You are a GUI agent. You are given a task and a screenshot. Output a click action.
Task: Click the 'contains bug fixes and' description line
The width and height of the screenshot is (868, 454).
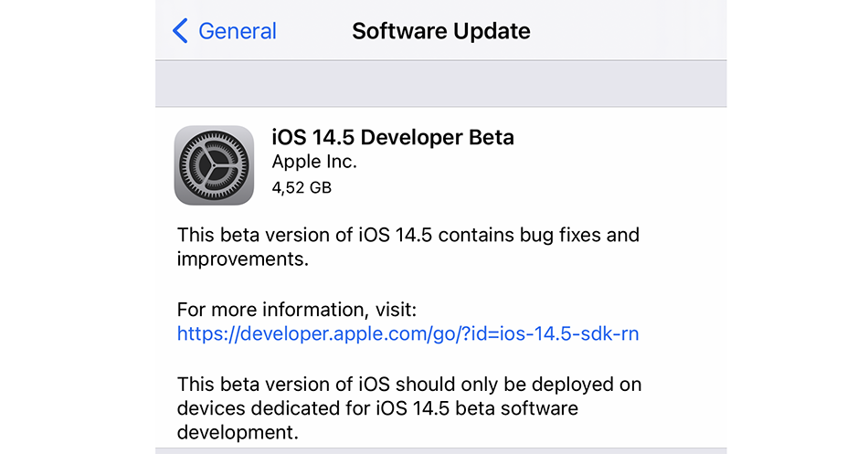[x=539, y=236]
